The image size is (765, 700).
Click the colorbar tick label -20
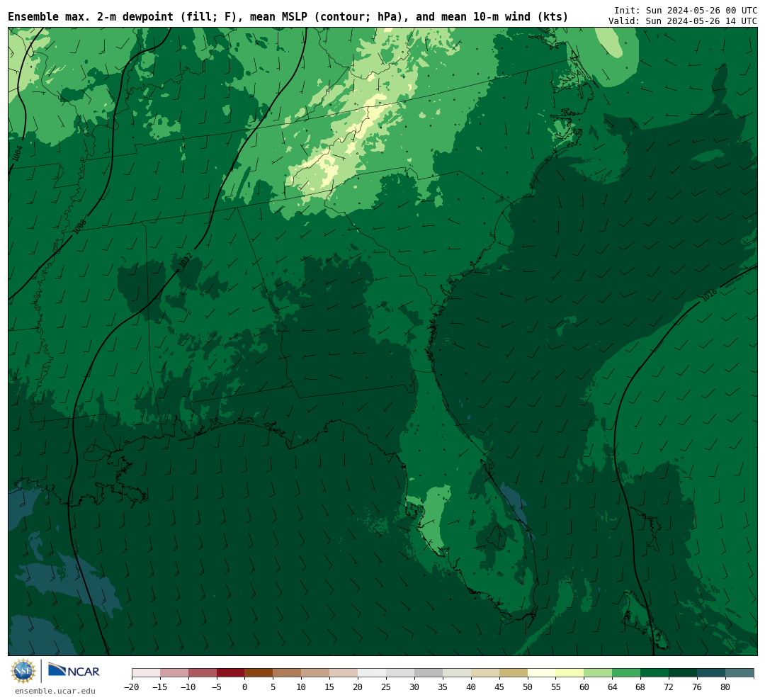coord(131,687)
